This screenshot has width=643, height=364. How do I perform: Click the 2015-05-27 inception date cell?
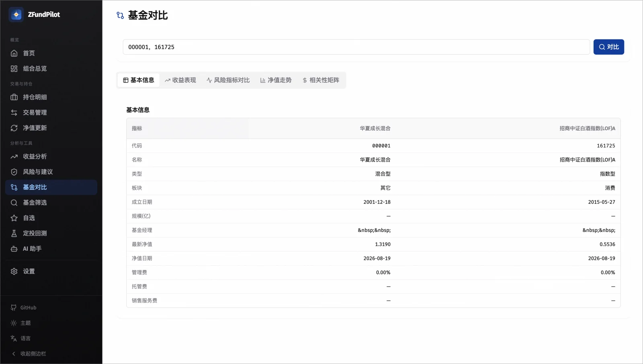(602, 202)
